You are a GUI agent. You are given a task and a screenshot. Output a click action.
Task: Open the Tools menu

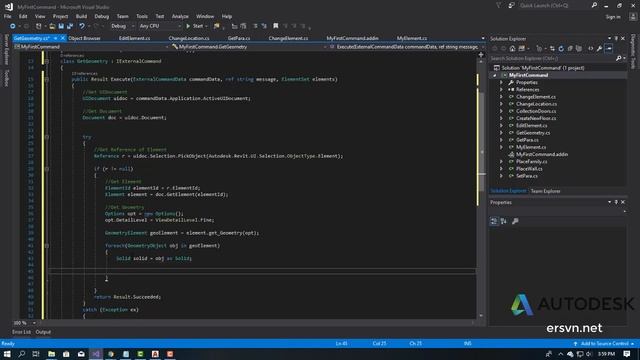point(142,16)
